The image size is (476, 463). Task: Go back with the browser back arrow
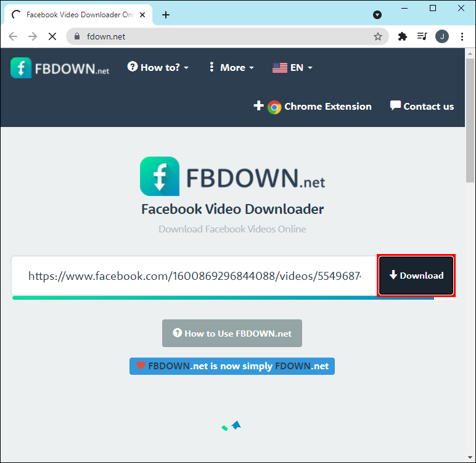13,37
